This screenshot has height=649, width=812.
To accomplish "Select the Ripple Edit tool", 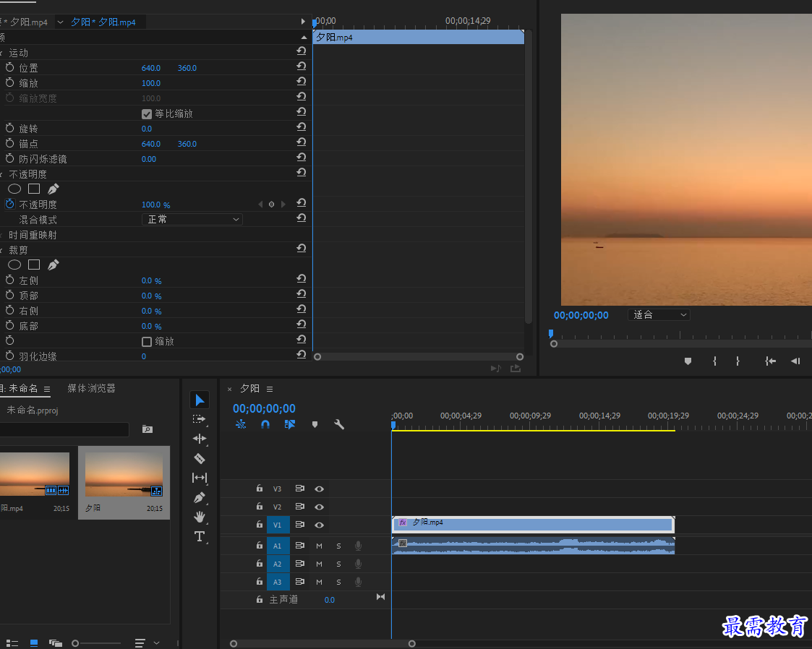I will (x=200, y=439).
